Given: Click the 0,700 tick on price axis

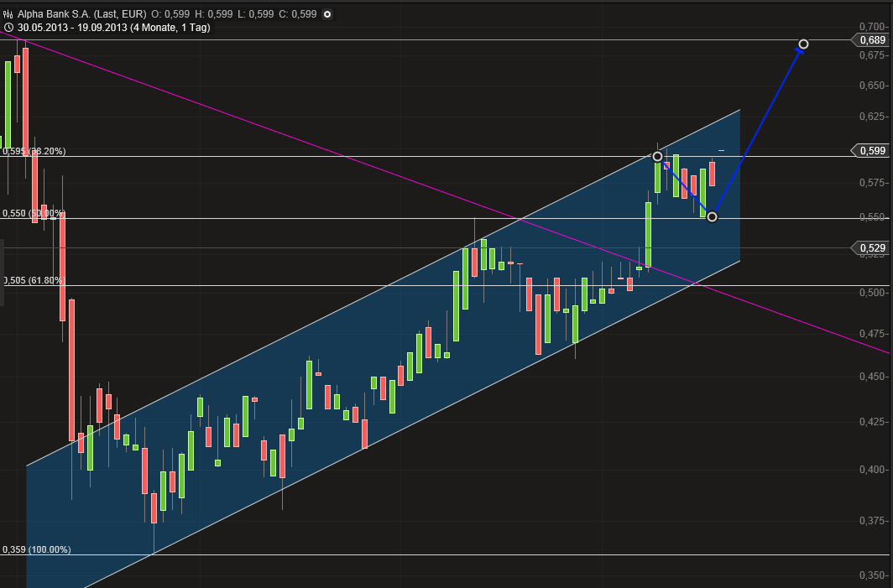Looking at the screenshot, I should point(873,28).
